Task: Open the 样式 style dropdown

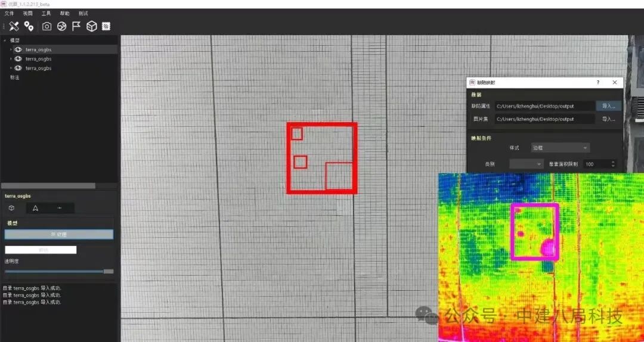Action: point(561,148)
